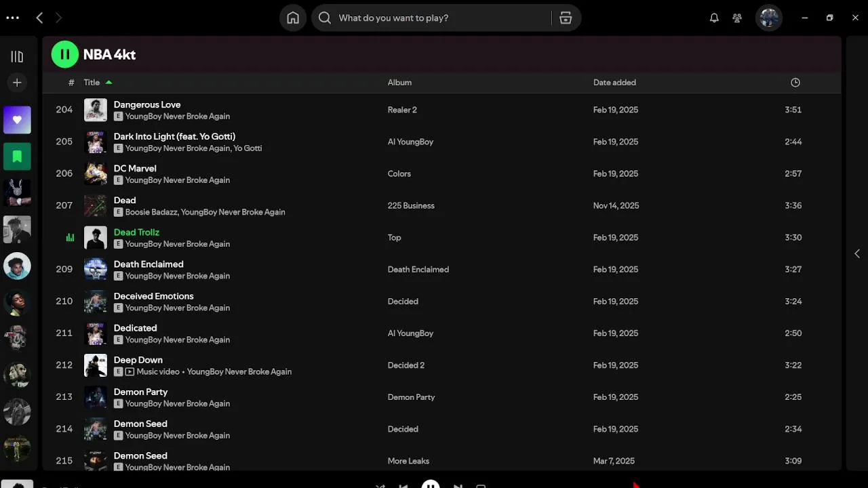Open the Decided 2 album link
Image resolution: width=868 pixels, height=488 pixels.
pos(406,365)
